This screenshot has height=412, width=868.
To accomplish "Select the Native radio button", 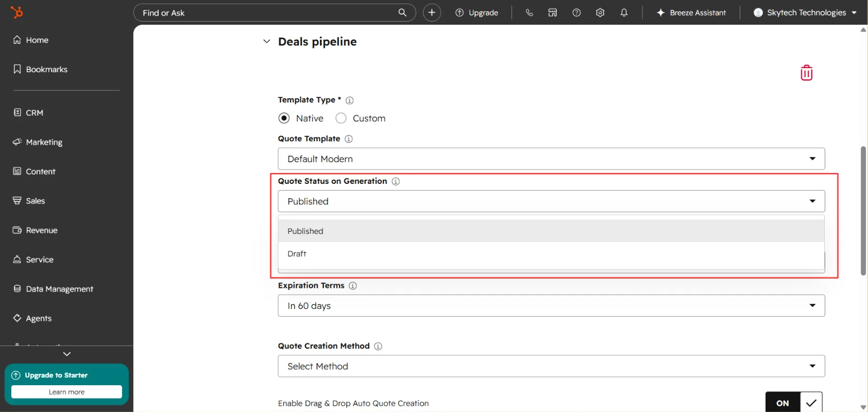I will [284, 118].
